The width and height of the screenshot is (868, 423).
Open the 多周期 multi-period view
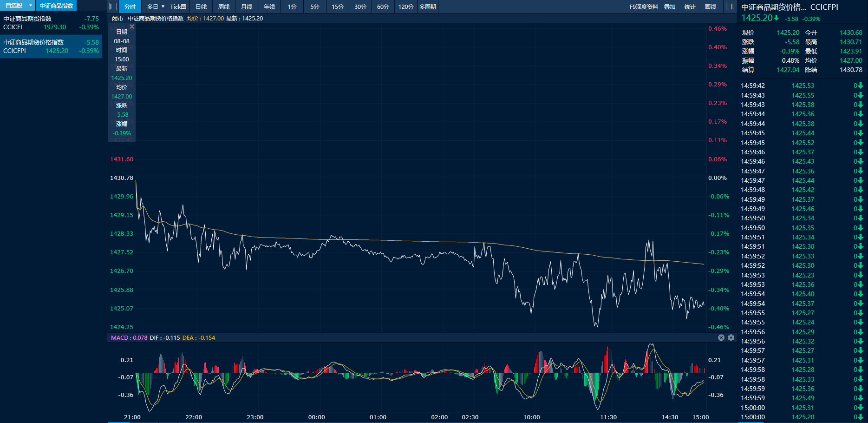pyautogui.click(x=427, y=7)
